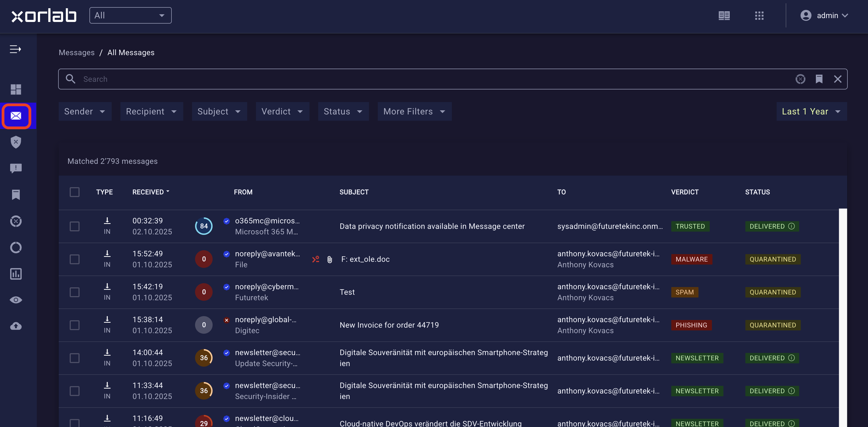Expand the Subject filter

click(x=219, y=112)
